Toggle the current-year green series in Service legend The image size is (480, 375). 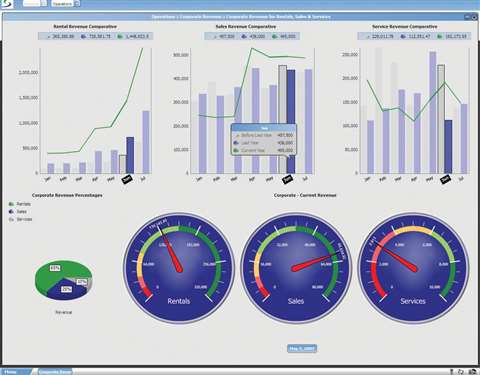[x=452, y=36]
